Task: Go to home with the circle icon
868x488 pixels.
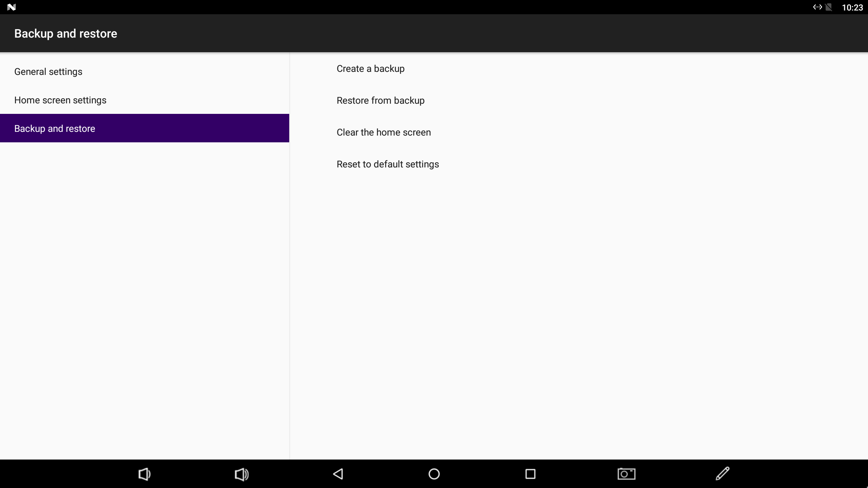Action: pyautogui.click(x=434, y=474)
